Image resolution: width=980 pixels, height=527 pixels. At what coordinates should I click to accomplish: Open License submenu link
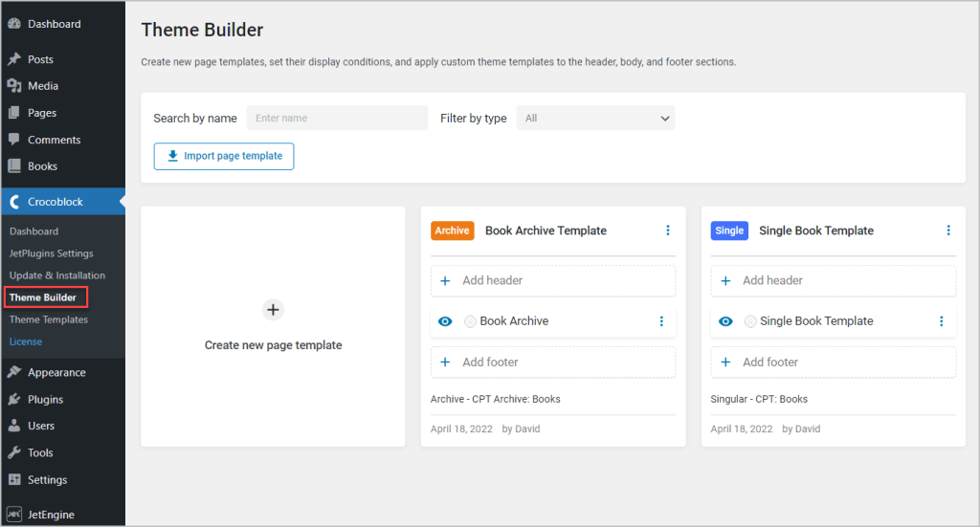(x=26, y=341)
